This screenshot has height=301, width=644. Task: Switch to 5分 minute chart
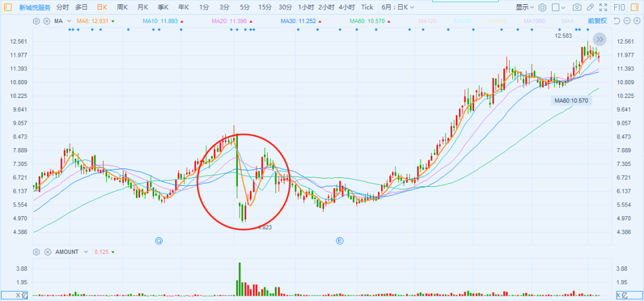tap(245, 7)
